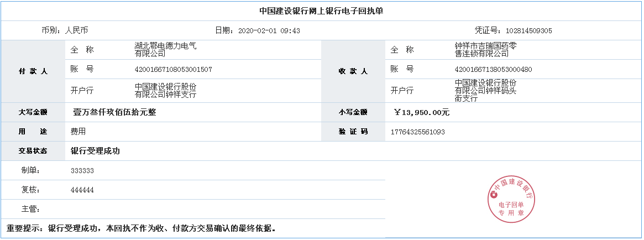Select the amount ¥13,950.00元

click(422, 112)
